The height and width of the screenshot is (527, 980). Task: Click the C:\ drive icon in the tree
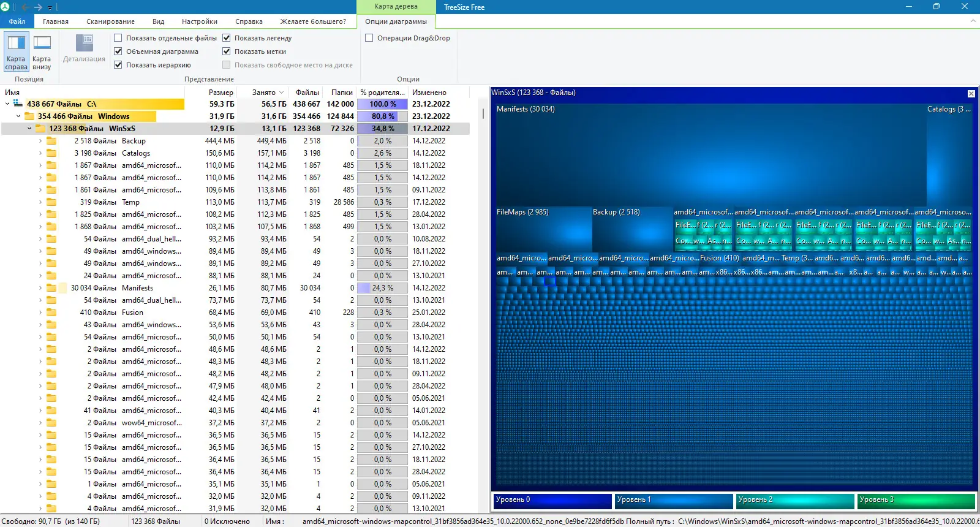(x=18, y=104)
